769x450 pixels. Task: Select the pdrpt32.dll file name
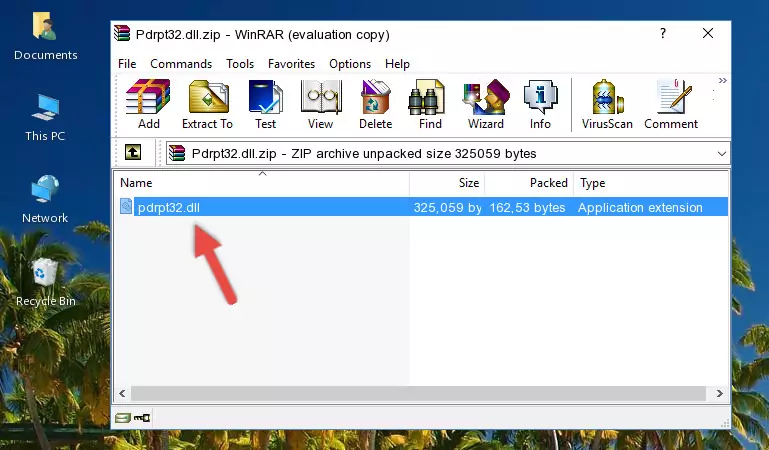(x=169, y=207)
